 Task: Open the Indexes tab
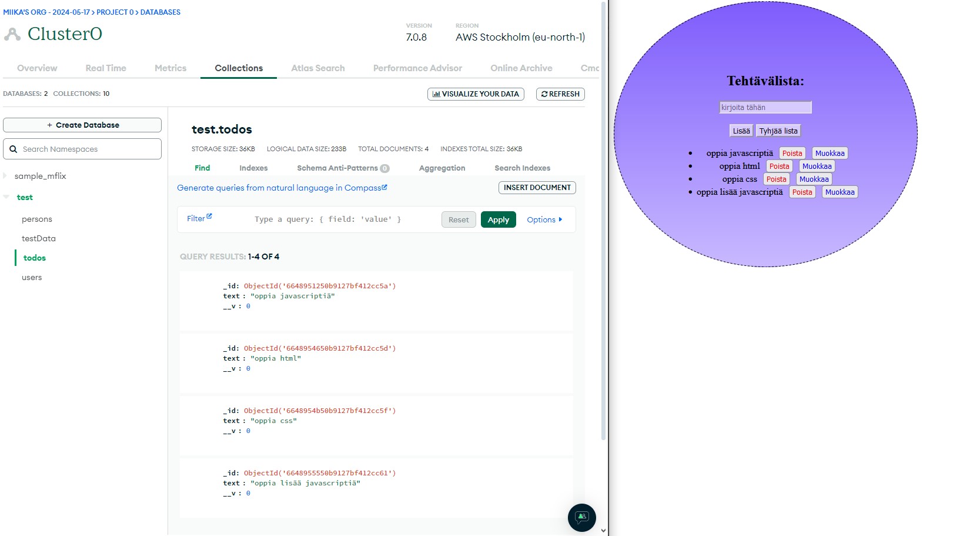coord(253,168)
